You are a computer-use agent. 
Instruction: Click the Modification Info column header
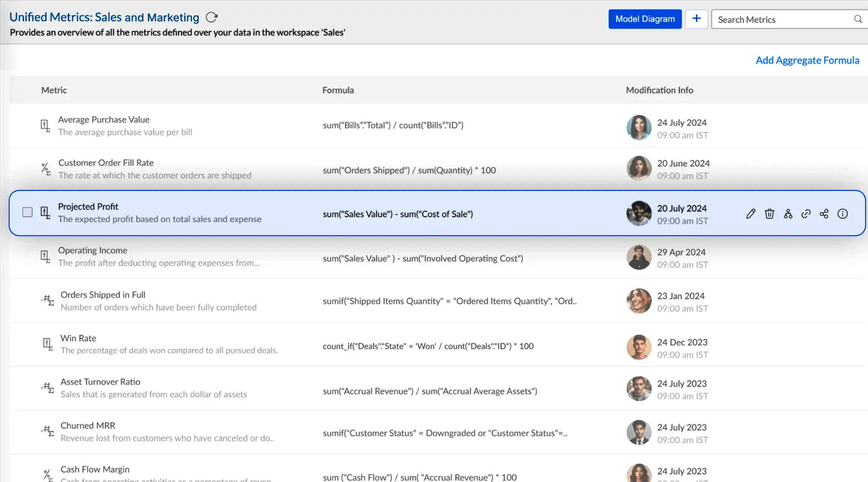point(659,90)
